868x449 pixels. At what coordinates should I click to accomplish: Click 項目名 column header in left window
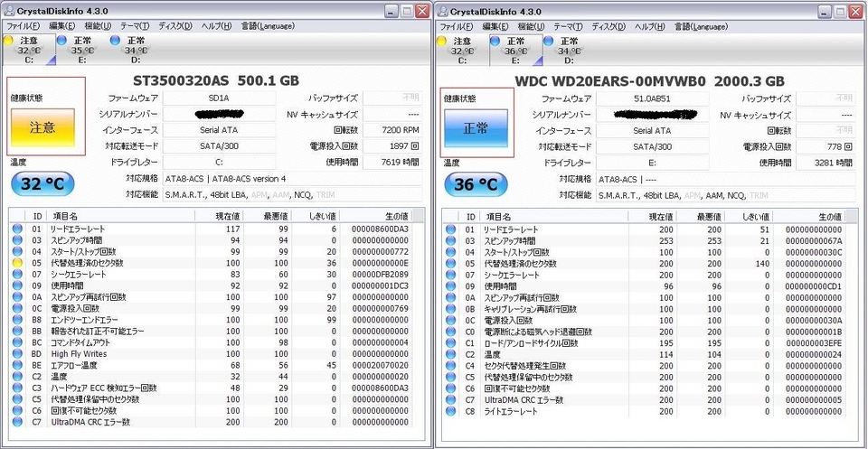[122, 216]
